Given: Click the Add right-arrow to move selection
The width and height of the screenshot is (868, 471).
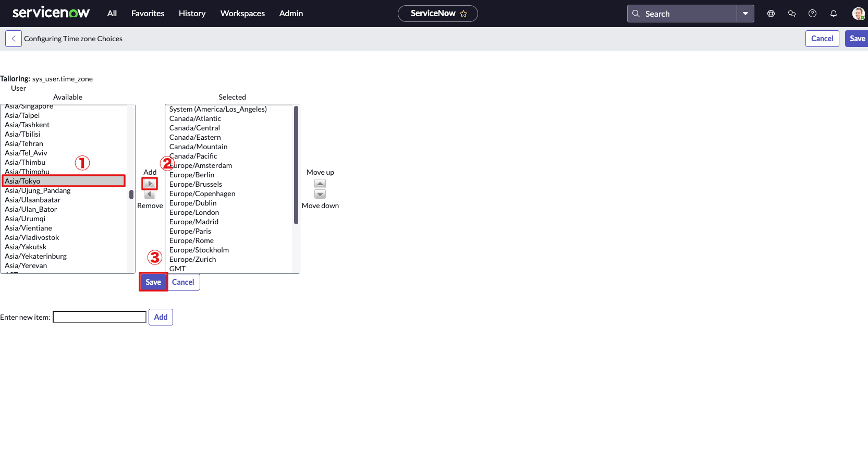Looking at the screenshot, I should click(150, 184).
